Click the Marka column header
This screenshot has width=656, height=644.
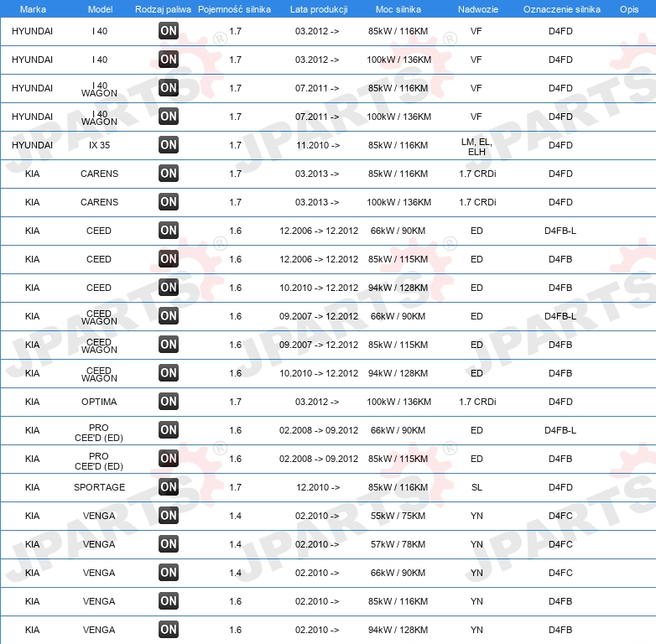coord(33,9)
